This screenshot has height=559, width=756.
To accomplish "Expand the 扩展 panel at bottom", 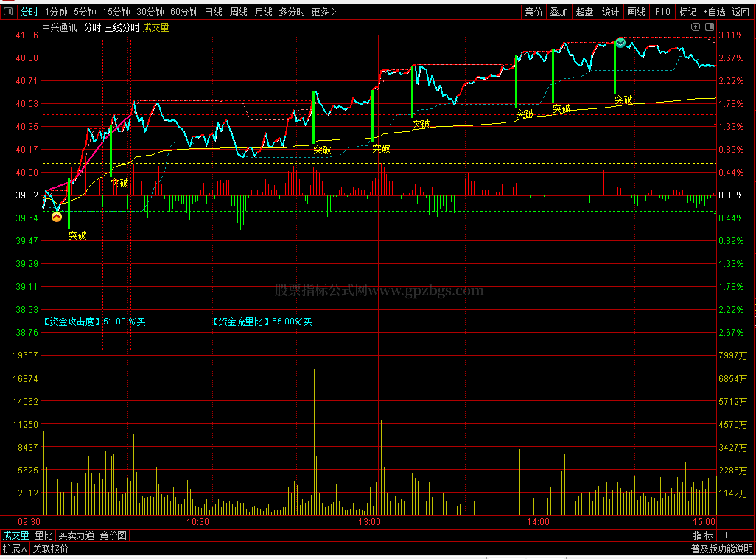I will point(15,549).
